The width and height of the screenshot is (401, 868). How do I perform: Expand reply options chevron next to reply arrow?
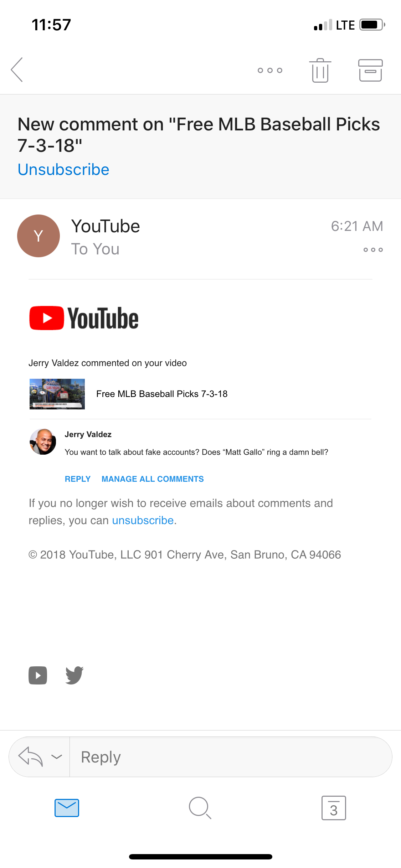tap(57, 756)
